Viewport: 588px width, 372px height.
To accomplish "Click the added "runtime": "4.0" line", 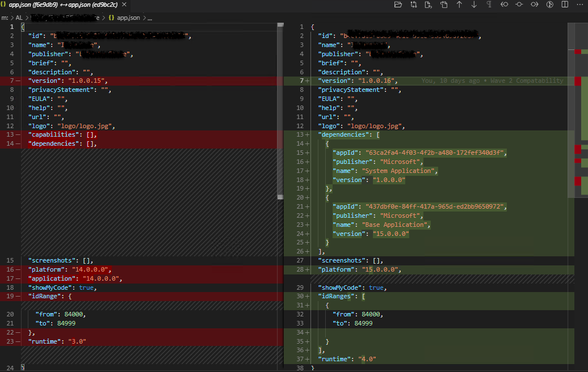I will [x=347, y=359].
